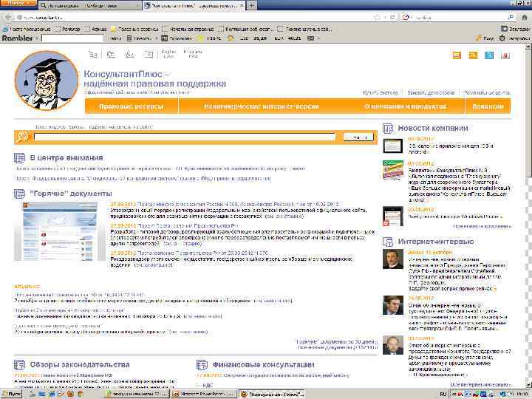Open the Финансовые консультации heading
The height and width of the screenshot is (399, 532).
[x=263, y=365]
